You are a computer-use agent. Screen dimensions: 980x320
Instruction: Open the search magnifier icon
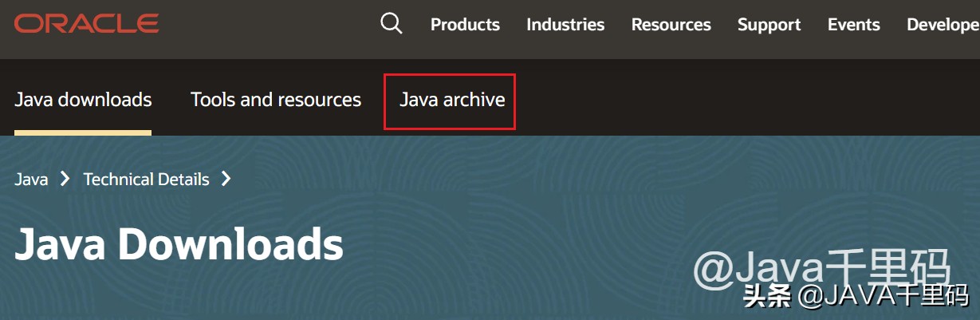pyautogui.click(x=392, y=24)
